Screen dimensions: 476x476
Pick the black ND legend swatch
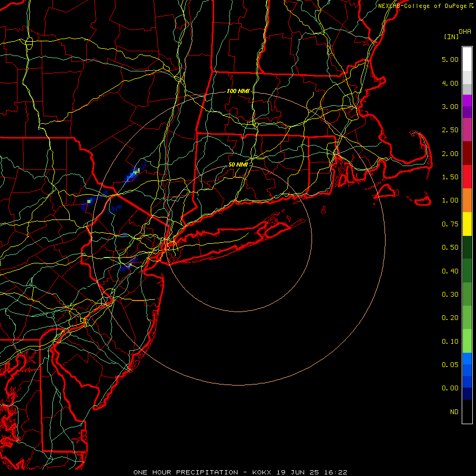pos(467,411)
